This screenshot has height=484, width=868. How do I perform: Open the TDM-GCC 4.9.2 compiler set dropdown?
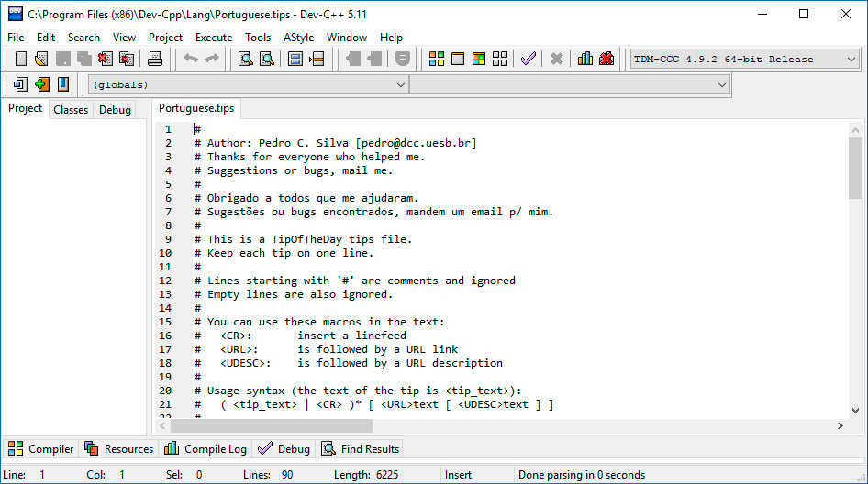(x=744, y=60)
